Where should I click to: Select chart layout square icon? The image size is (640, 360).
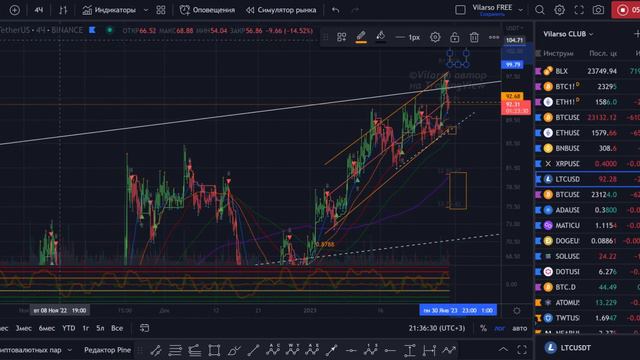click(460, 10)
